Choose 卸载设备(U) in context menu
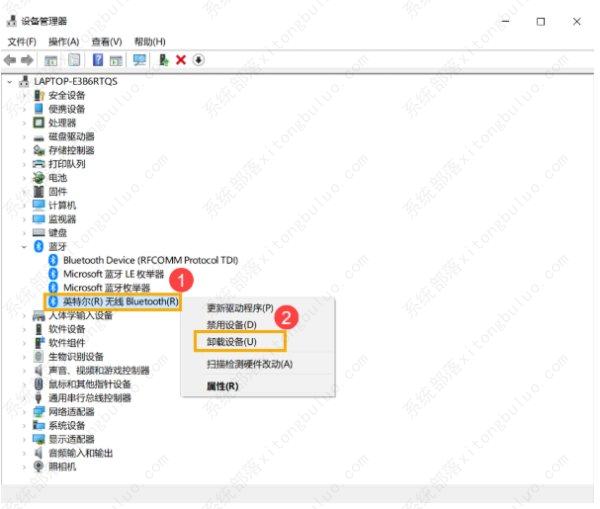This screenshot has width=600, height=509. click(232, 341)
